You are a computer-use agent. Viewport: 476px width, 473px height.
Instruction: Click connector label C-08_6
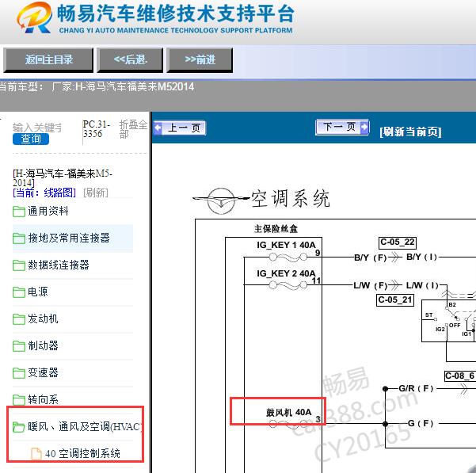pyautogui.click(x=460, y=376)
